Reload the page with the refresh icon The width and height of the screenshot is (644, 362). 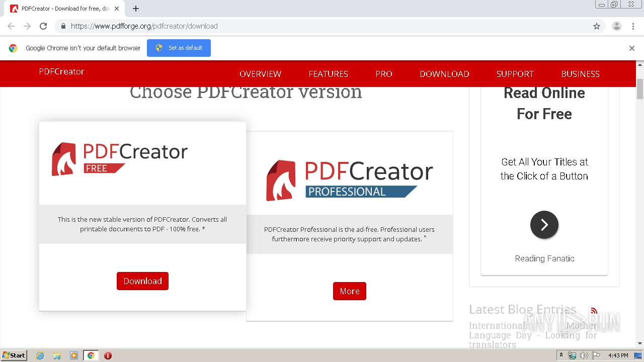coord(43,26)
